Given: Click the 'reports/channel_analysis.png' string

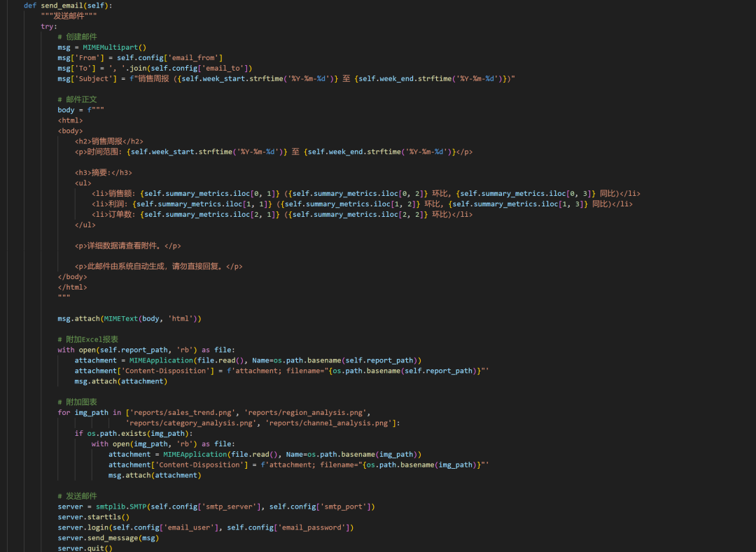Looking at the screenshot, I should 332,423.
